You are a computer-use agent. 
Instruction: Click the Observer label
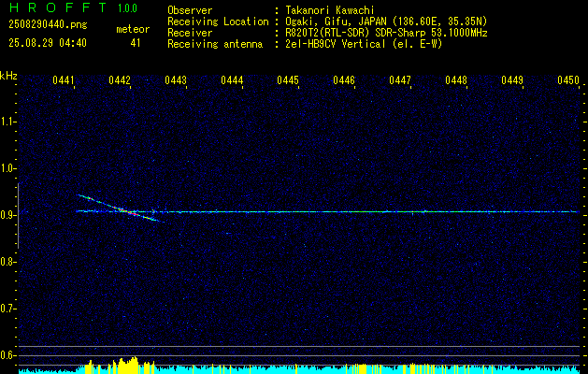pos(190,10)
